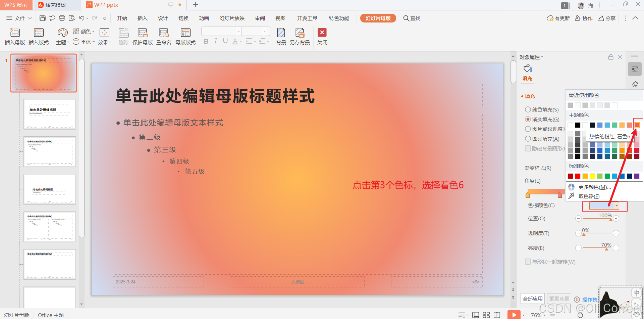
Task: Click the Print Preview icon
Action: pyautogui.click(x=72, y=18)
